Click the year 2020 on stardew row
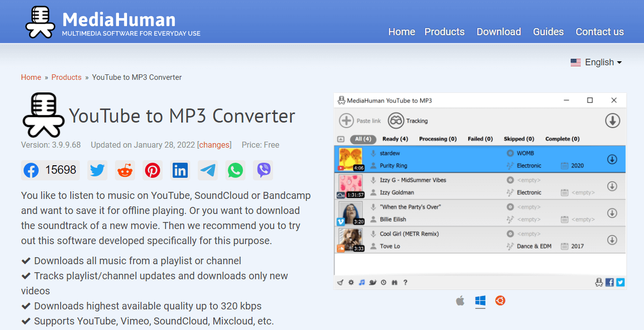This screenshot has width=644, height=330. tap(578, 166)
